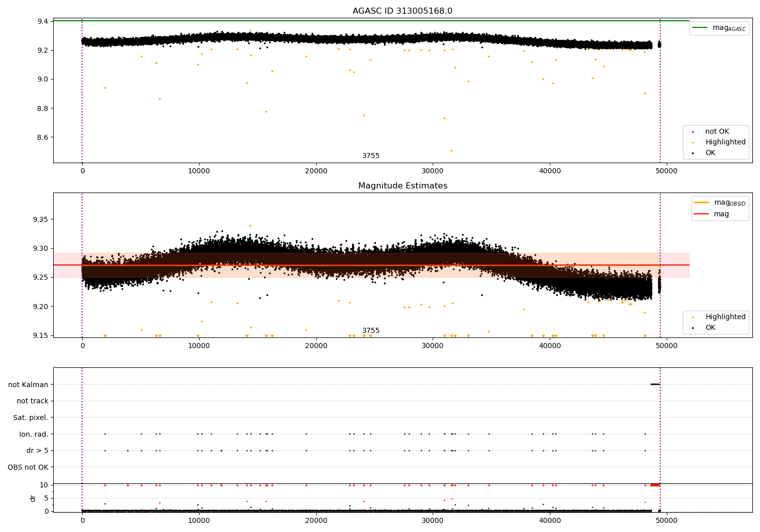The height and width of the screenshot is (532, 760).
Task: Click the 5 tick on dr axis
Action: click(46, 498)
